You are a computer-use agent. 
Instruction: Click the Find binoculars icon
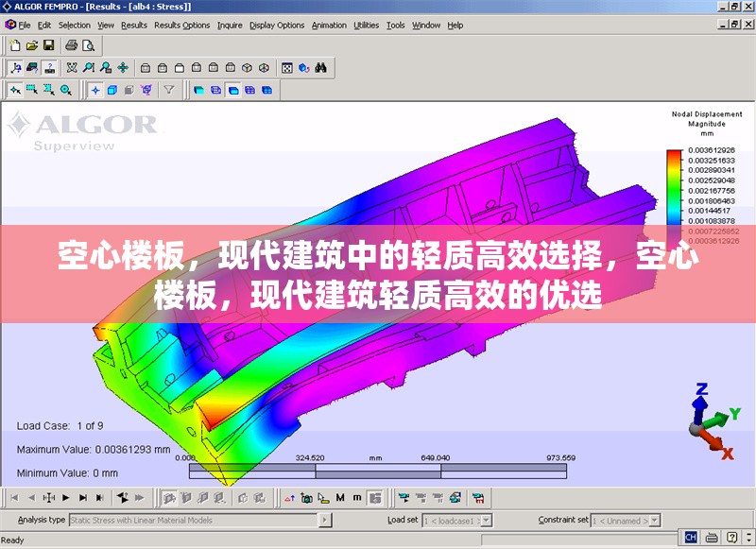click(321, 67)
